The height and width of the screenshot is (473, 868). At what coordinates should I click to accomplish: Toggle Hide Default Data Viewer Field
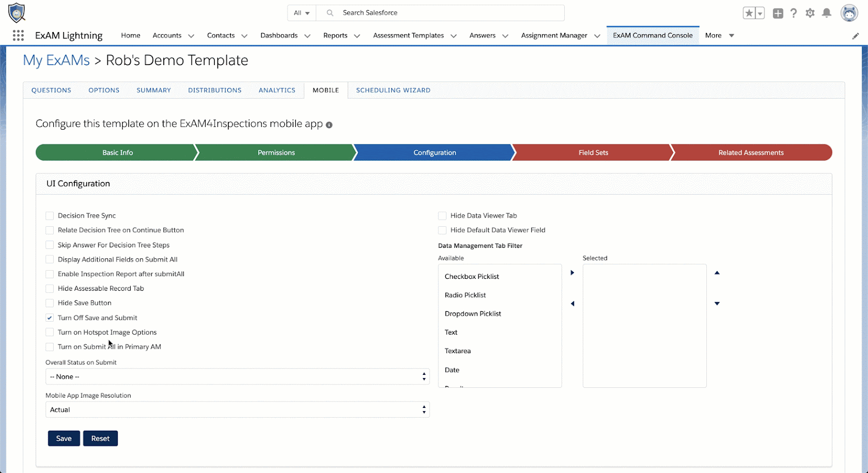[x=442, y=231]
